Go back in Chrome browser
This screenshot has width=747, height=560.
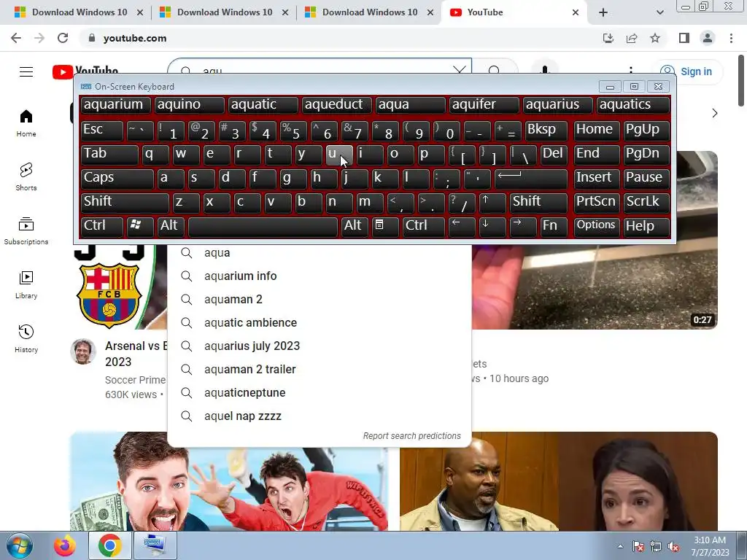[16, 38]
